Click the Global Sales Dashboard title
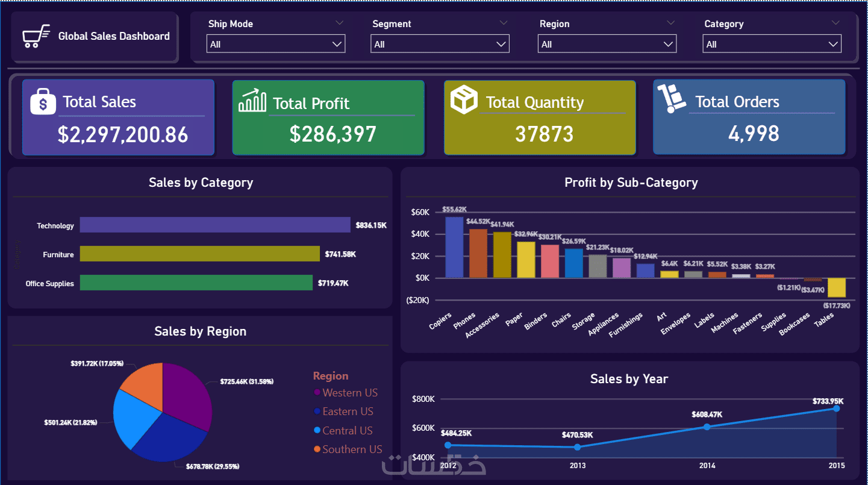The height and width of the screenshot is (485, 868). (114, 36)
